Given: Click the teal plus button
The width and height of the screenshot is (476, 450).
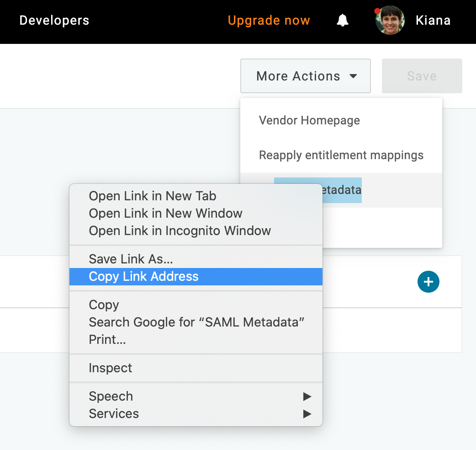Looking at the screenshot, I should pos(428,282).
